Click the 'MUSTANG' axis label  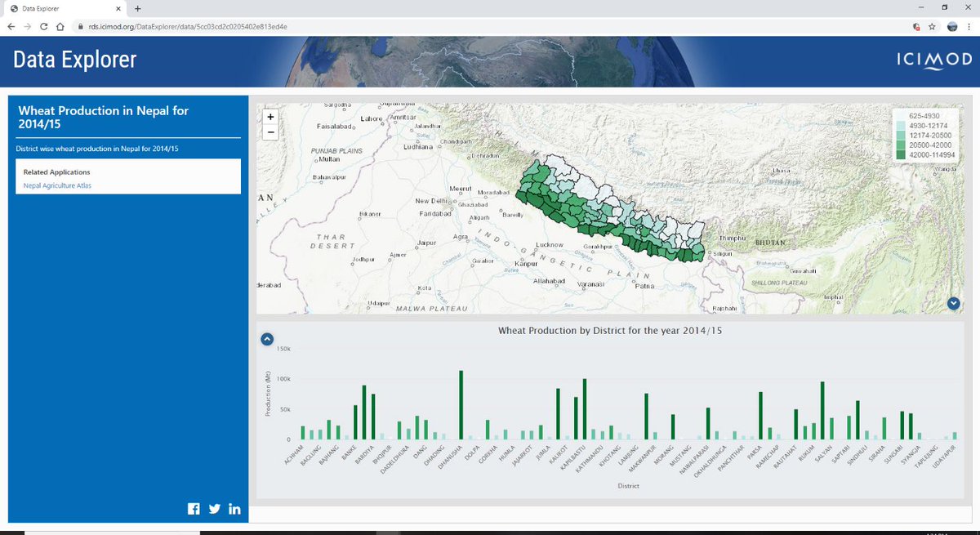(x=680, y=456)
